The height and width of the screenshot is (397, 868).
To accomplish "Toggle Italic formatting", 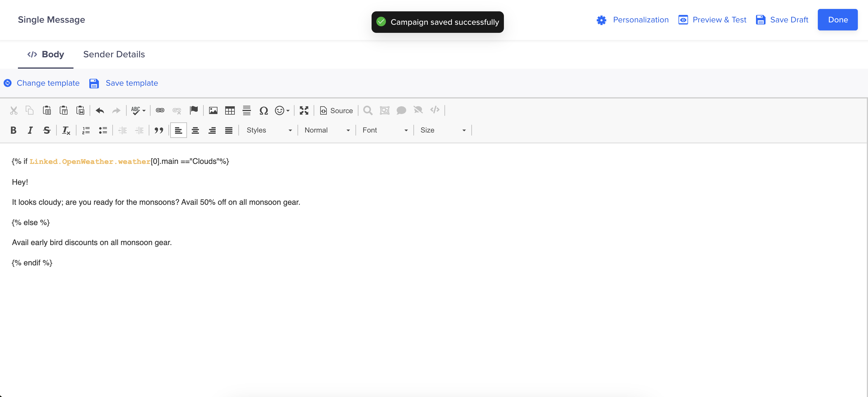I will point(30,130).
